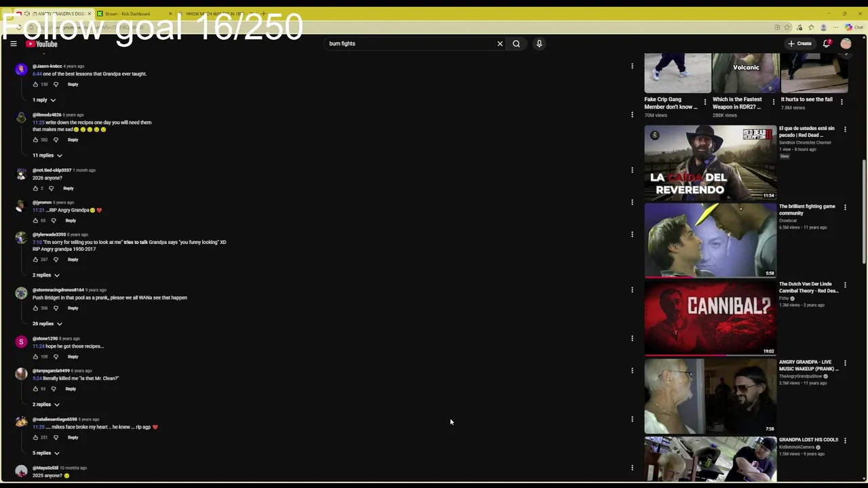Viewport: 868px width, 488px height.
Task: Open the YouTube hamburger guide menu
Action: tap(13, 43)
